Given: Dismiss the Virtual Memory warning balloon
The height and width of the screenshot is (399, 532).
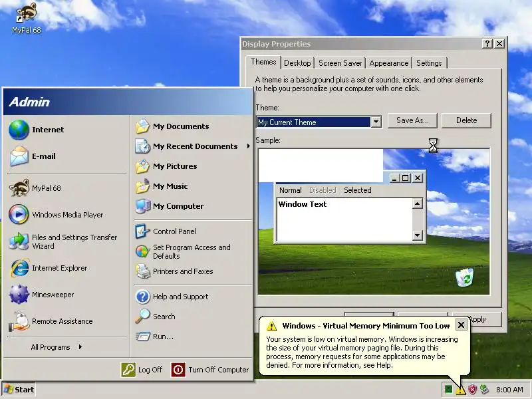Looking at the screenshot, I should pos(461,325).
